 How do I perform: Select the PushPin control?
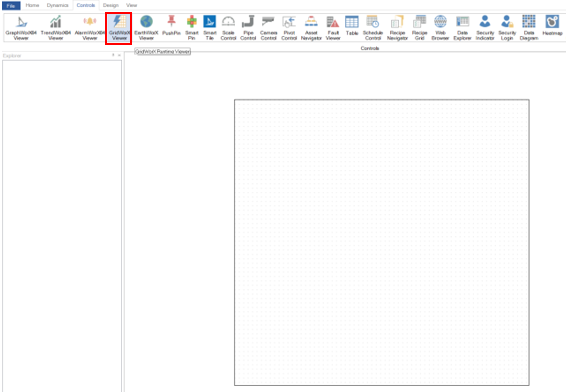[171, 26]
